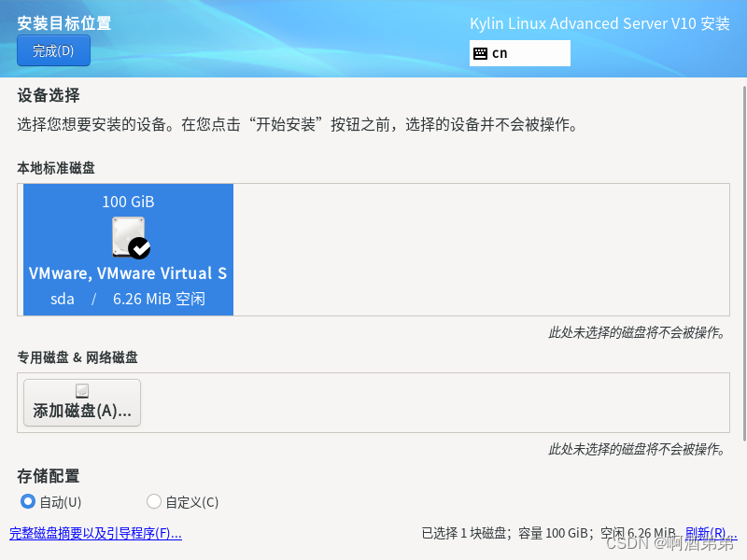Click the 专用磁盘 & 网络磁盘 heading
This screenshot has width=747, height=560.
(x=78, y=357)
